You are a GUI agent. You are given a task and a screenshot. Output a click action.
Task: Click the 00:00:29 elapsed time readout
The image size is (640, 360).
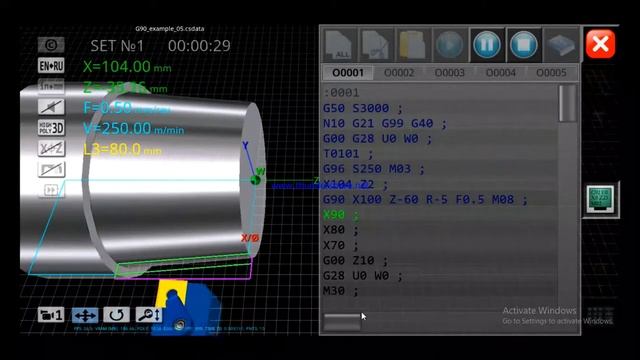coord(199,46)
